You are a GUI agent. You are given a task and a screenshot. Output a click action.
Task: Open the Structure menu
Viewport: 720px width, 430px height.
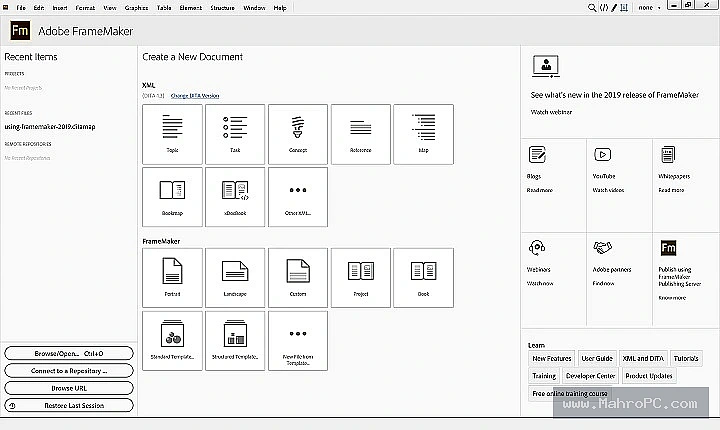pos(223,8)
